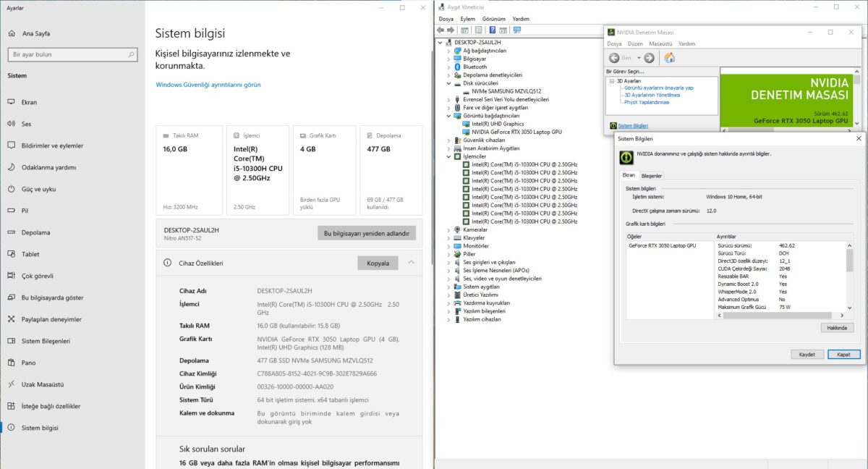Image resolution: width=868 pixels, height=469 pixels.
Task: Select the Ekran icon in Settings sidebar
Action: tap(11, 102)
